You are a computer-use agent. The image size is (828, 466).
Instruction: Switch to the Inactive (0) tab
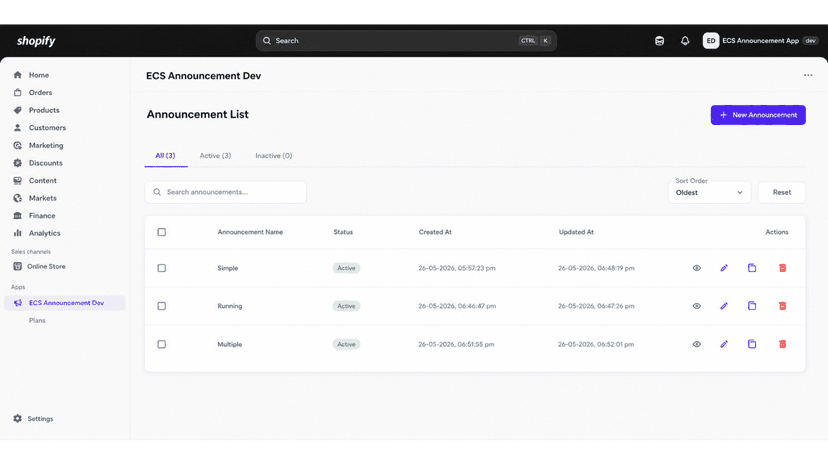pyautogui.click(x=274, y=156)
